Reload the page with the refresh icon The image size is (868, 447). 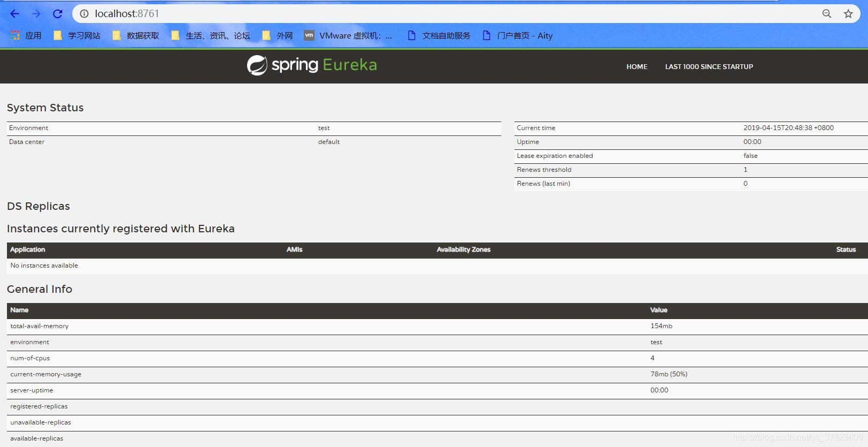58,14
